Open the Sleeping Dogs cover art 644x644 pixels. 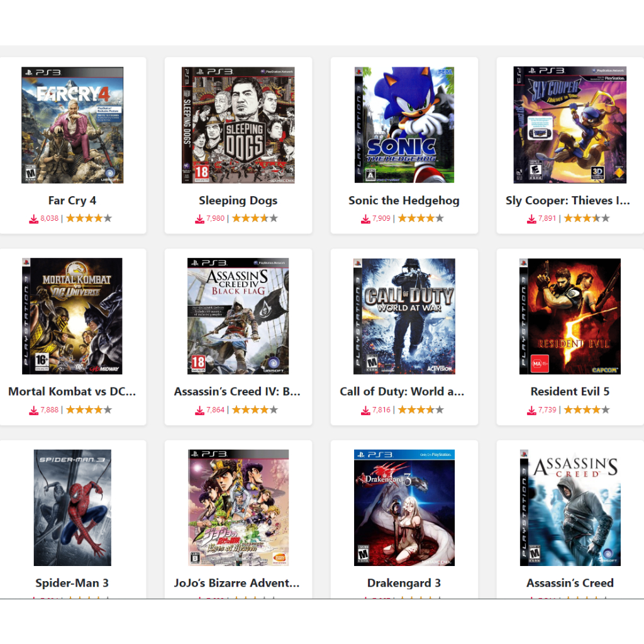(238, 125)
